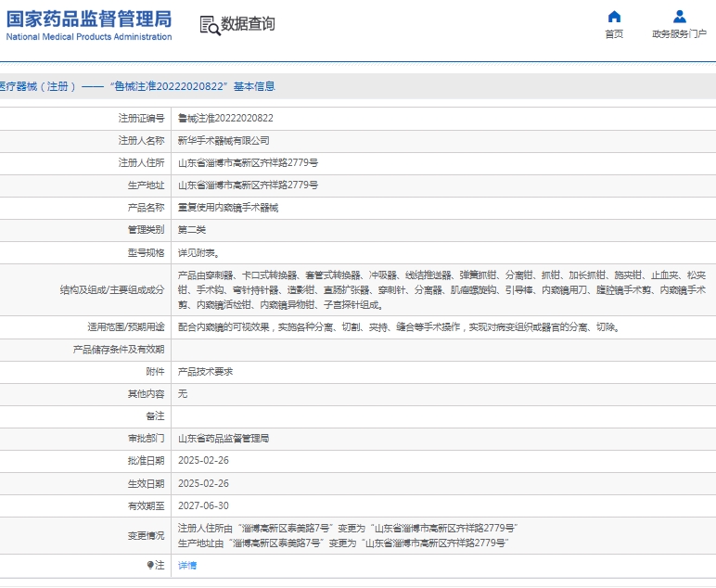Click the 首页 label
Viewport: 716px width, 588px height.
pos(614,34)
